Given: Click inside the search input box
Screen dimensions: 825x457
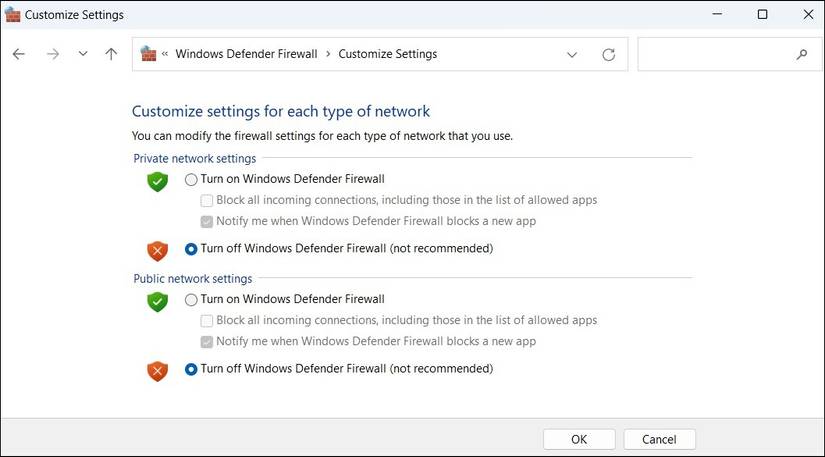Looking at the screenshot, I should [715, 54].
